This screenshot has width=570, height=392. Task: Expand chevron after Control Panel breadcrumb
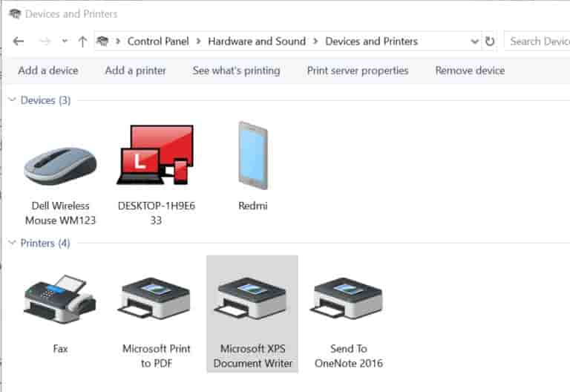pos(198,42)
